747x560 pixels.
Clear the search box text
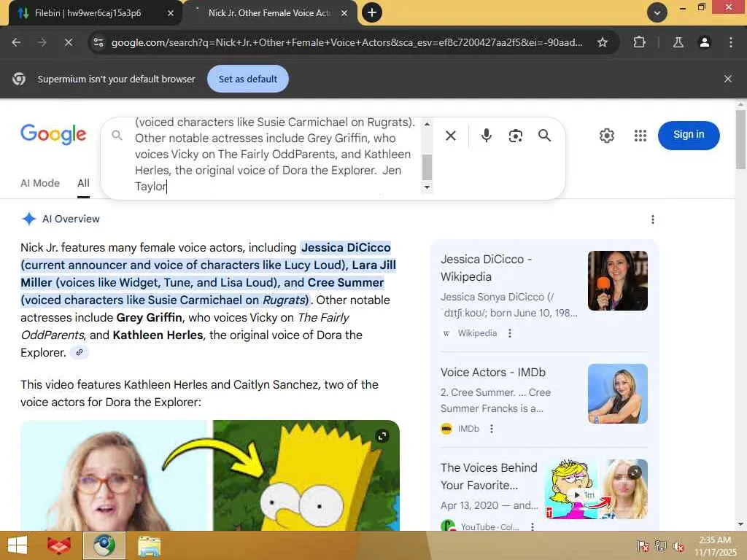pos(450,136)
